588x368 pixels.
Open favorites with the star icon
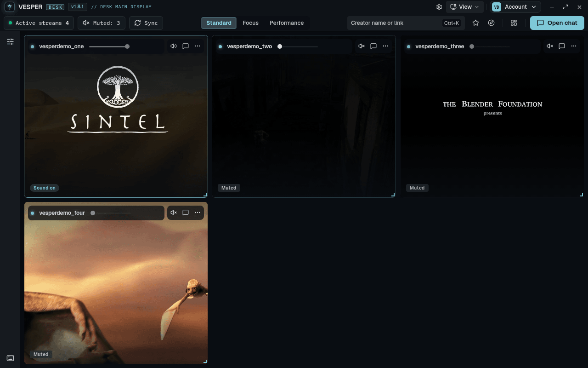coord(476,23)
